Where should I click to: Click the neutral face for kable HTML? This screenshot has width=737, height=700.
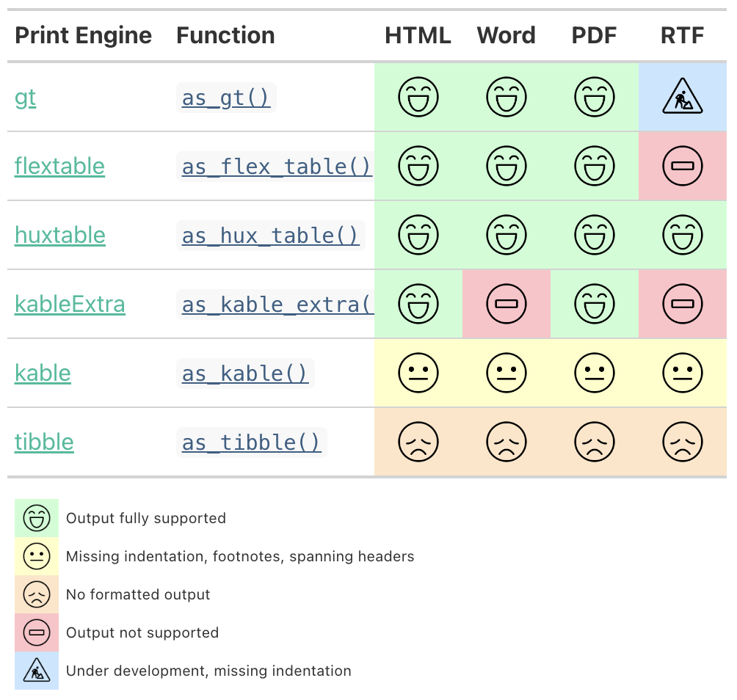point(418,373)
